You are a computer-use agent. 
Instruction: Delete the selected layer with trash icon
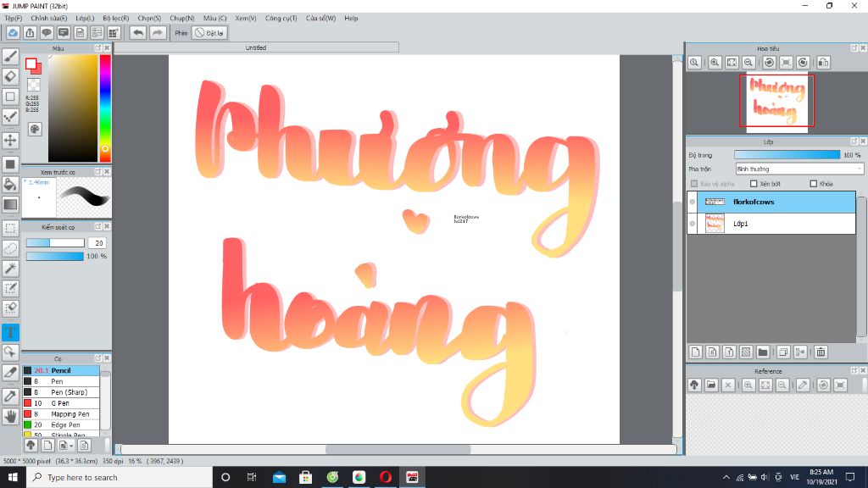[821, 352]
